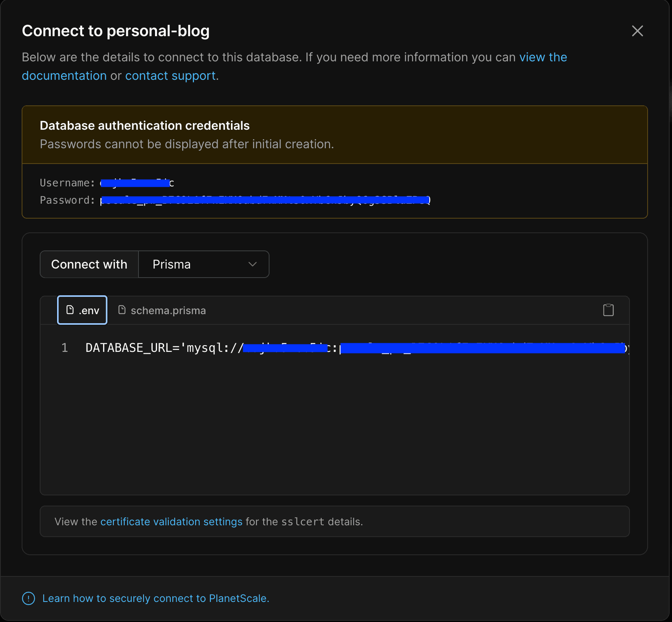Open the Prisma framework dropdown
Image resolution: width=672 pixels, height=622 pixels.
tap(204, 264)
